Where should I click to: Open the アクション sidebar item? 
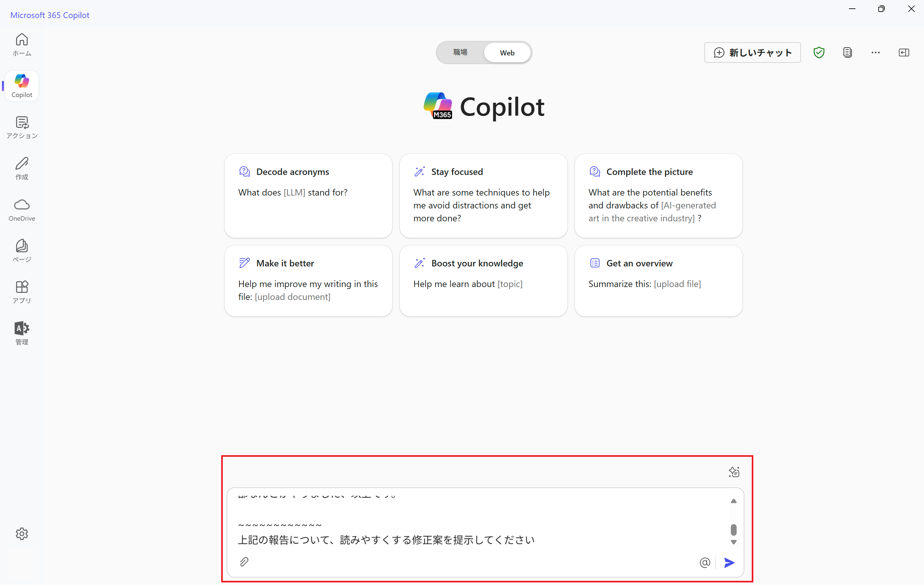[x=22, y=128]
